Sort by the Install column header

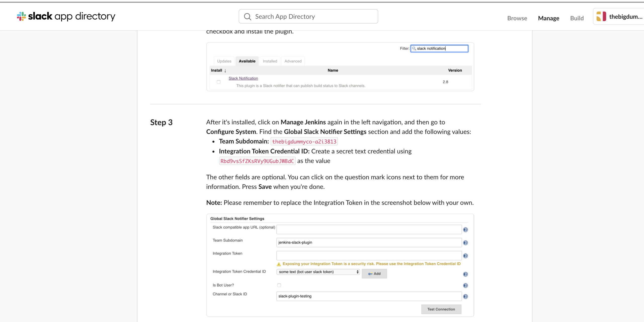click(219, 70)
